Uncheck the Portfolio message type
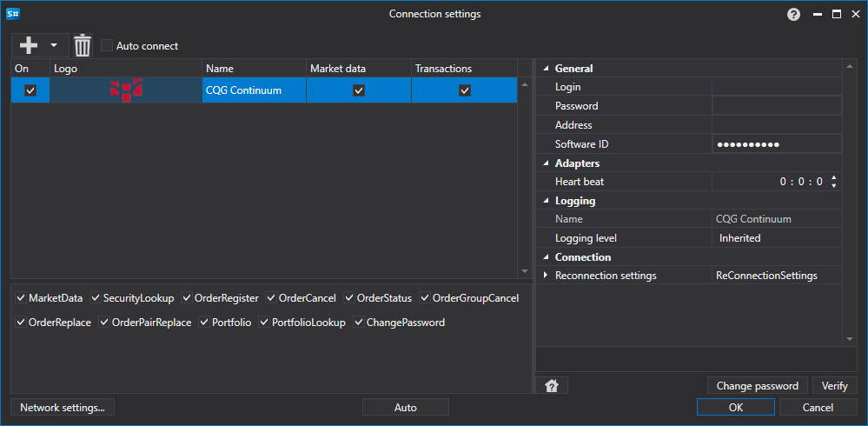868x426 pixels. tap(204, 322)
